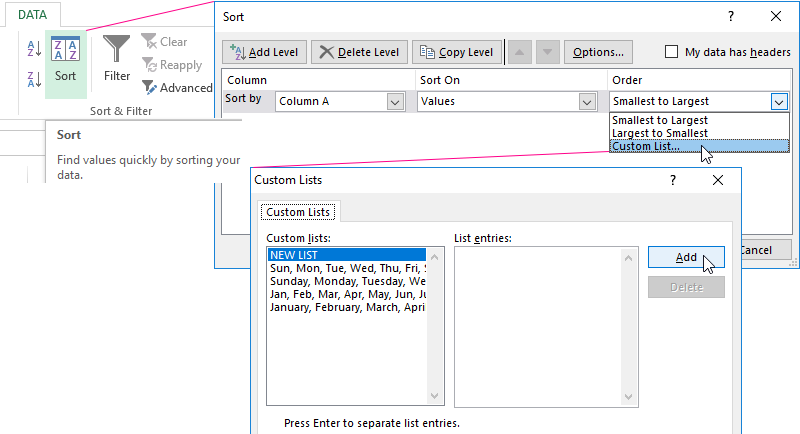
Task: Expand the Order dropdown arrow
Action: pyautogui.click(x=778, y=101)
